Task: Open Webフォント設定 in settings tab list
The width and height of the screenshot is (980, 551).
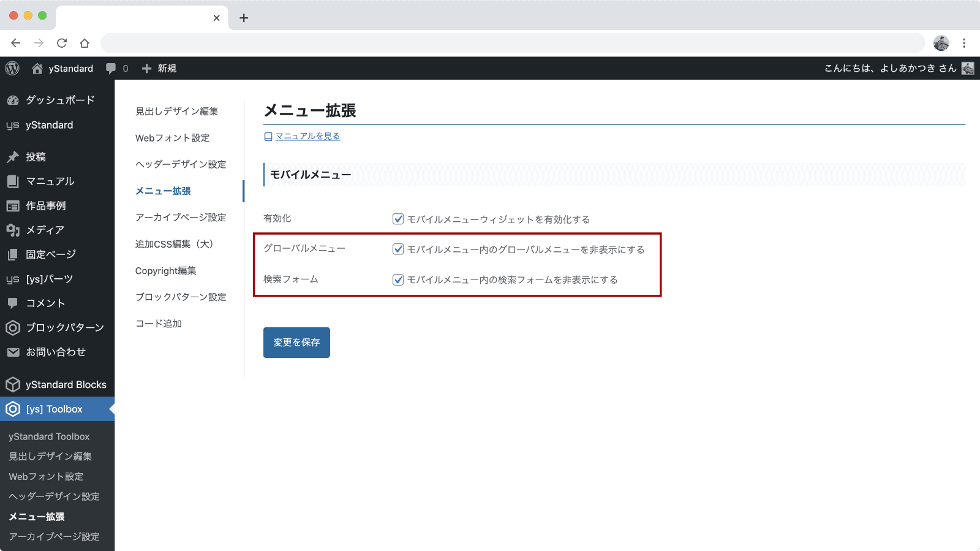Action: [173, 138]
